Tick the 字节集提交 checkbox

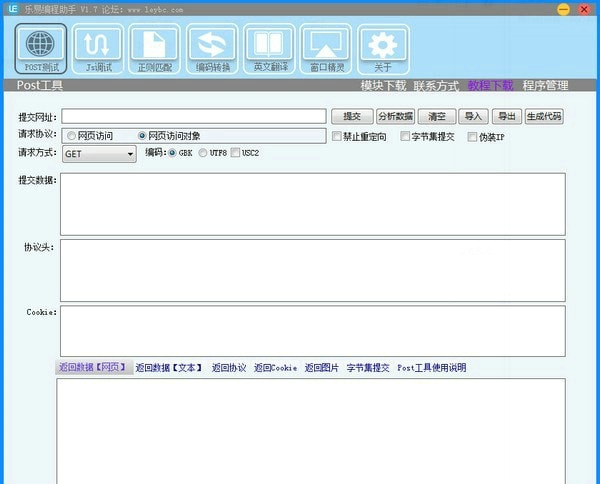click(x=405, y=136)
